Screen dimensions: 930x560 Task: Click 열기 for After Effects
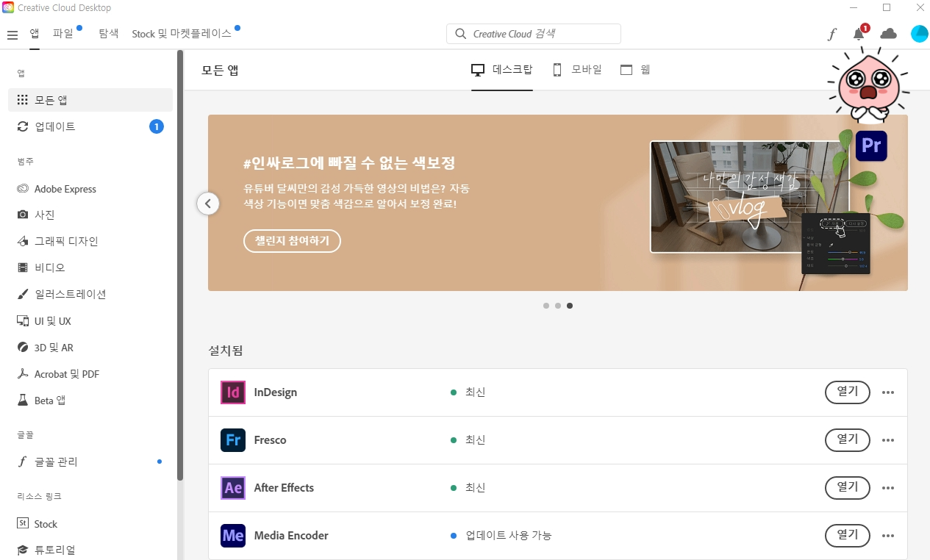[848, 488]
